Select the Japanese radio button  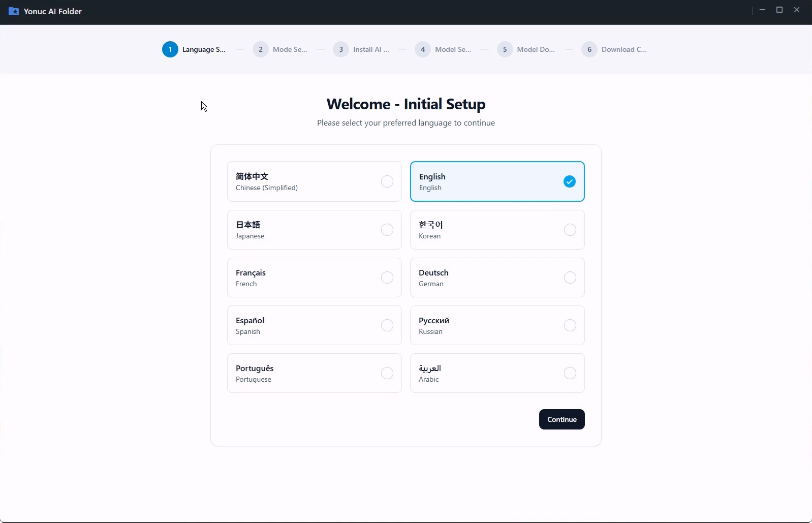[387, 230]
